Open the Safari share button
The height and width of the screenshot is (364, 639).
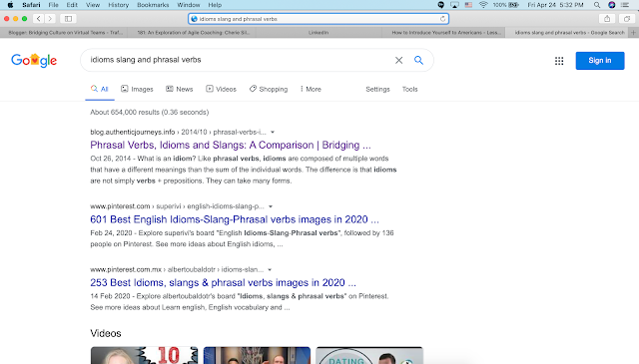[x=607, y=19]
